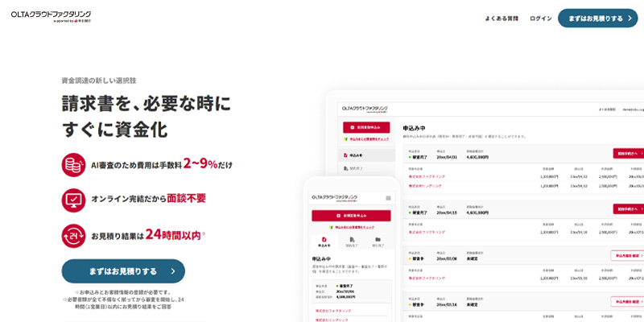Click the OLTA クラウドファクタリング logo in page header

pos(51,16)
